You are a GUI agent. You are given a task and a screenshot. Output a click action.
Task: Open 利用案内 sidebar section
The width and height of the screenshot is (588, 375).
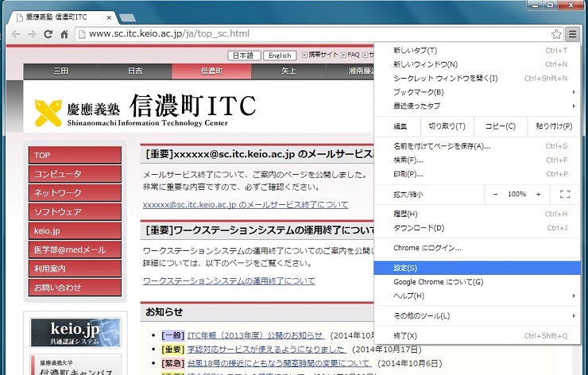click(x=75, y=269)
